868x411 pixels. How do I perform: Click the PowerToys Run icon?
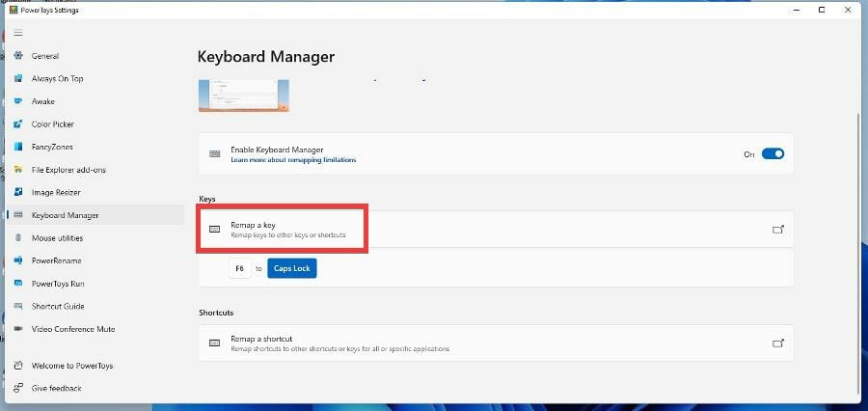tap(18, 283)
